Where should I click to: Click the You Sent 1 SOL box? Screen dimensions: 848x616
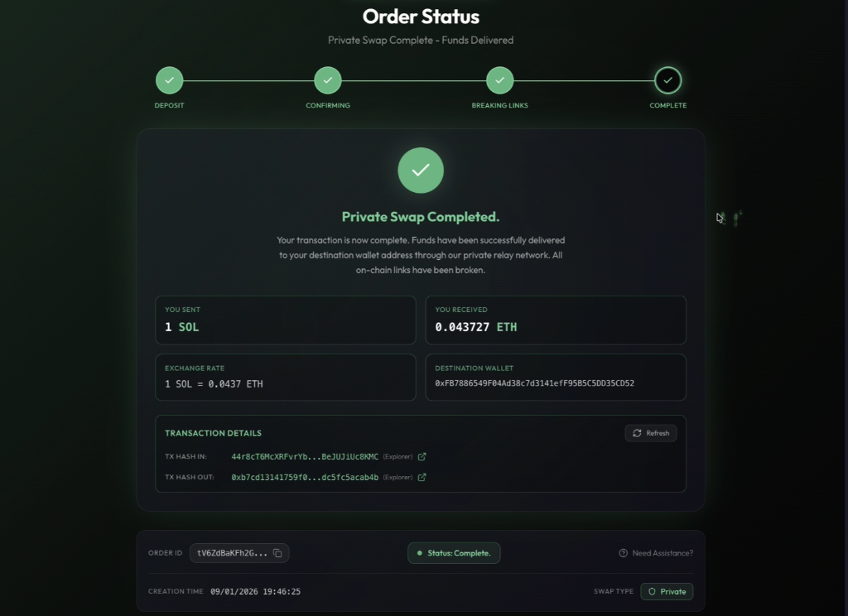click(286, 320)
